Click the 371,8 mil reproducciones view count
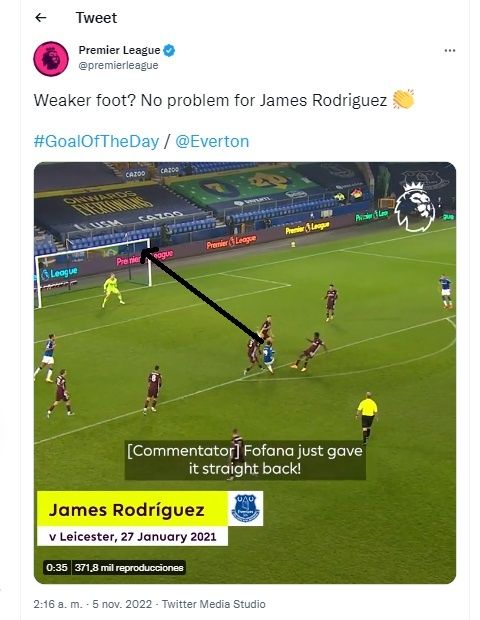Screen dimensions: 480x620 pos(129,568)
